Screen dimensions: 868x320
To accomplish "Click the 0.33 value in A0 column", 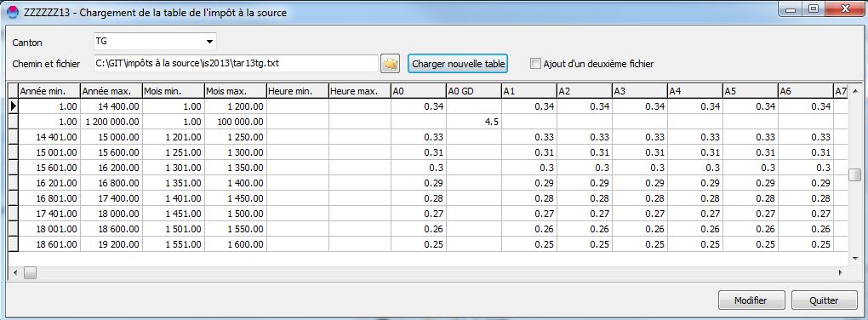I will click(418, 137).
